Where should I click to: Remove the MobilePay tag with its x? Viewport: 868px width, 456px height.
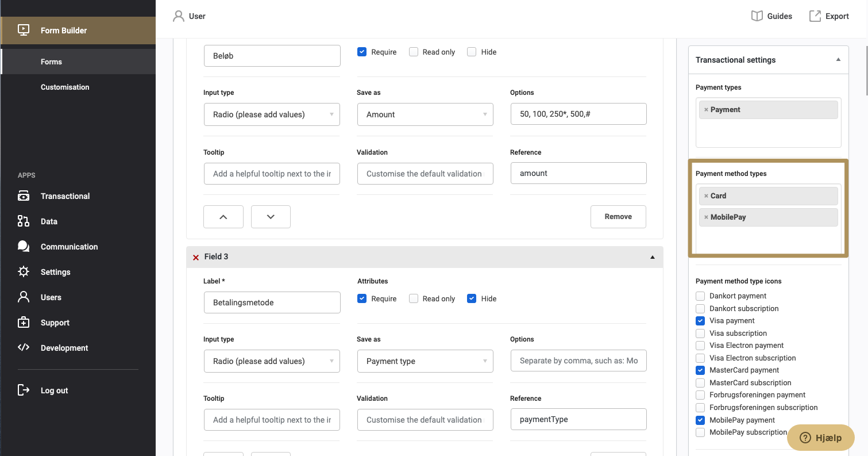point(706,217)
